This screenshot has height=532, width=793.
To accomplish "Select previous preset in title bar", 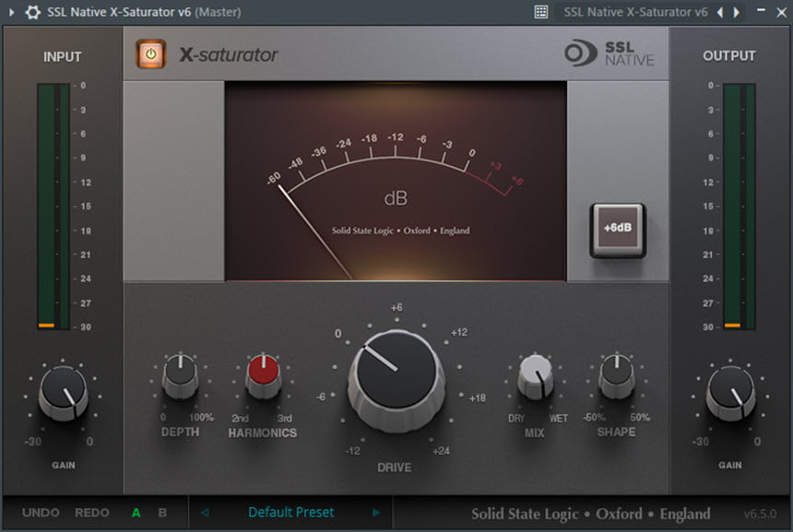I will coord(720,12).
